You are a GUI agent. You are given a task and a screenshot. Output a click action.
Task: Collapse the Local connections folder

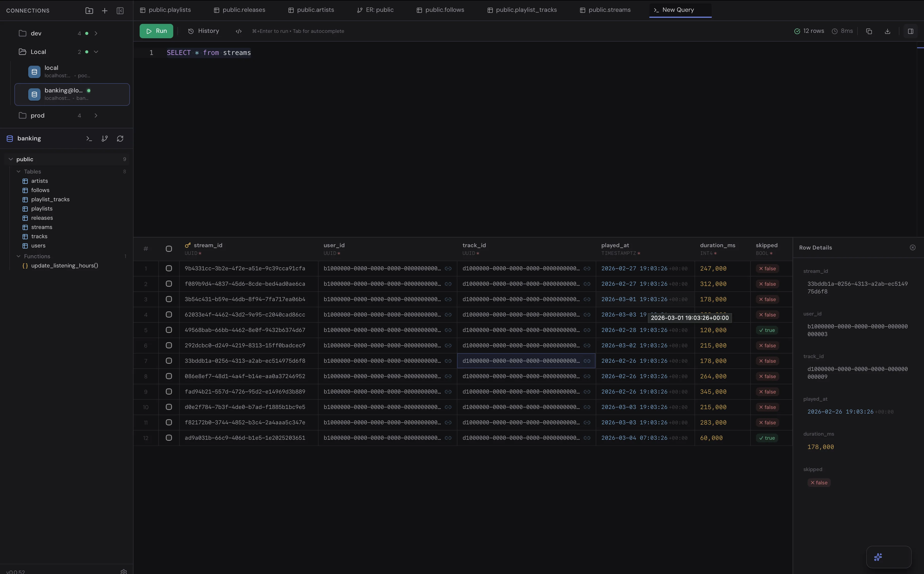tap(96, 52)
